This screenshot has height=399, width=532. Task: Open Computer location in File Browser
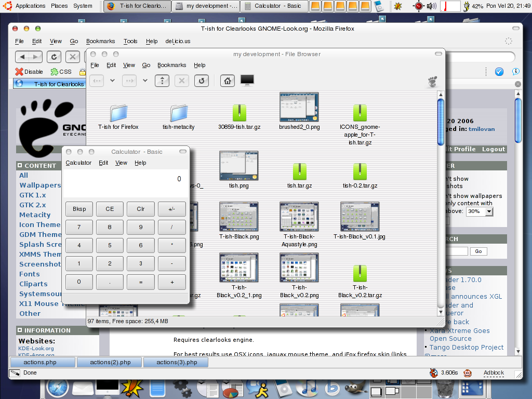coord(247,81)
